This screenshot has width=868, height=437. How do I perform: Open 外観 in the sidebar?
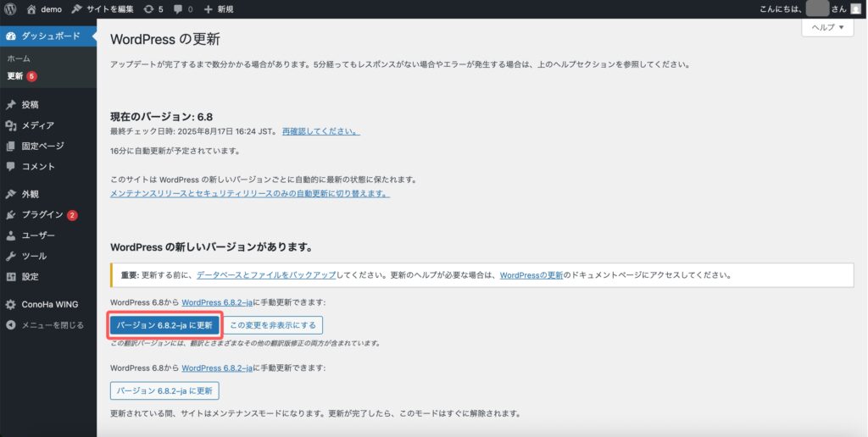point(30,195)
